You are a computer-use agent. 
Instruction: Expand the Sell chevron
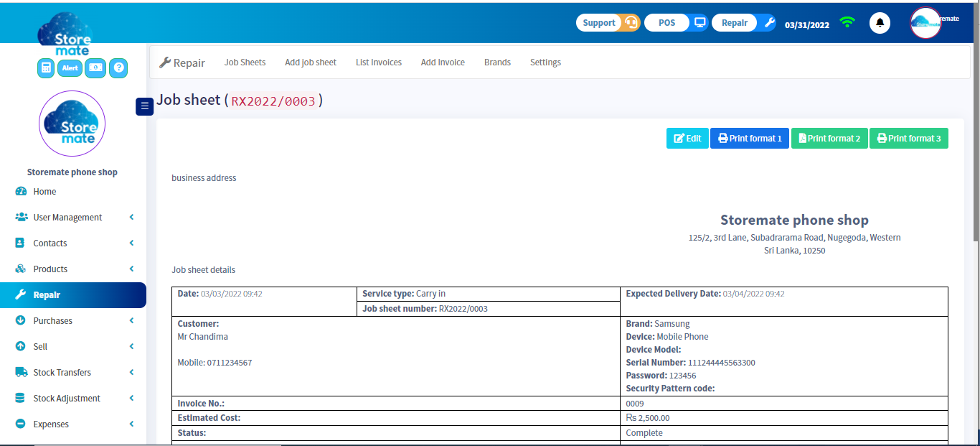tap(131, 346)
